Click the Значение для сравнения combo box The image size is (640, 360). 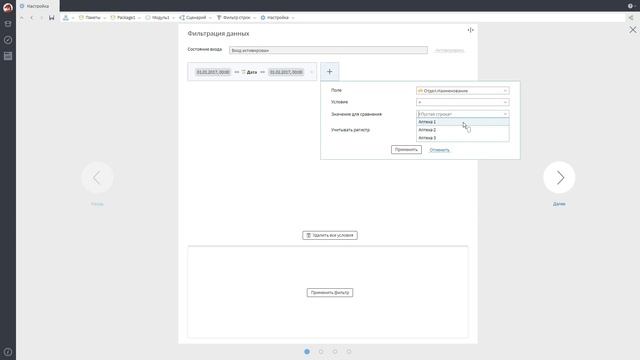(462, 114)
